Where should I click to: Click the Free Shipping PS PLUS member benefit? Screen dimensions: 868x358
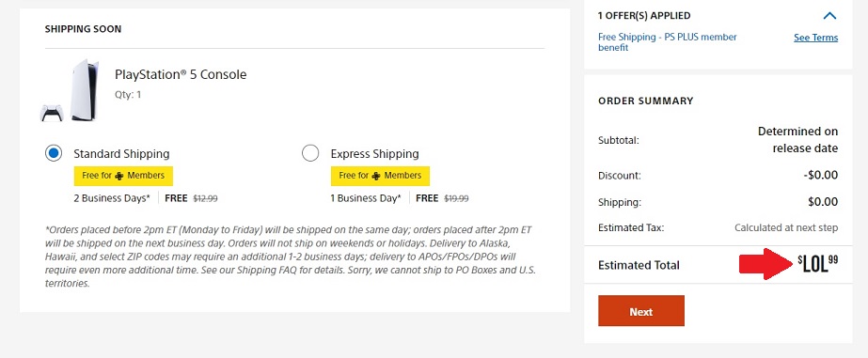[668, 42]
